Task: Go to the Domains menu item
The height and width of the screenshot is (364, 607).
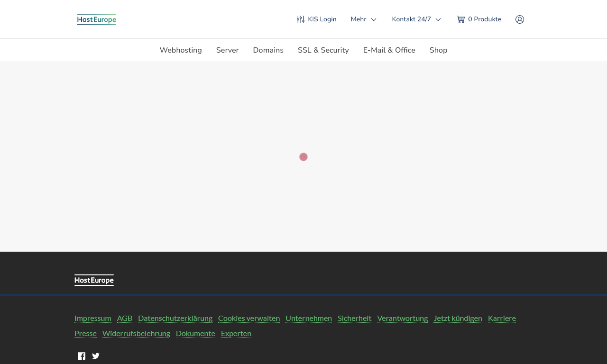Action: point(268,50)
